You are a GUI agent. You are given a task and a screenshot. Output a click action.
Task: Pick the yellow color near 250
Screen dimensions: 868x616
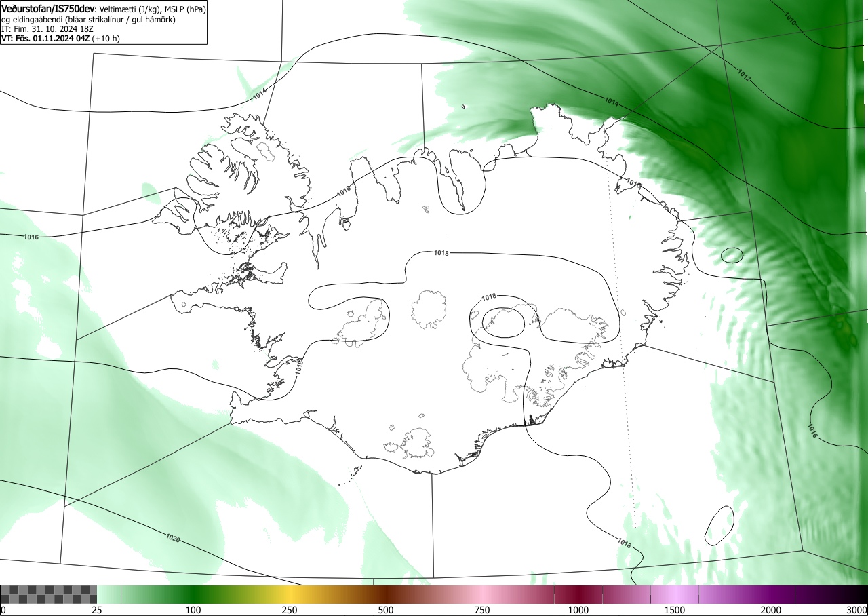coord(290,594)
